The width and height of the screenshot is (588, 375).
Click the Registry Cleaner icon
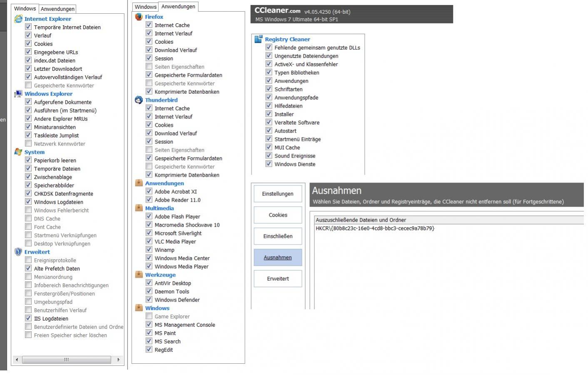pos(258,39)
